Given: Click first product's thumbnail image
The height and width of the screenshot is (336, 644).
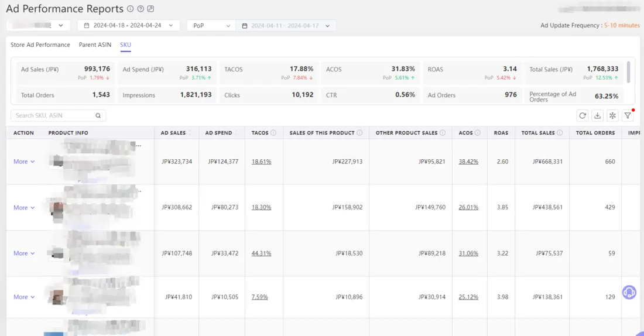Looking at the screenshot, I should pyautogui.click(x=58, y=162).
